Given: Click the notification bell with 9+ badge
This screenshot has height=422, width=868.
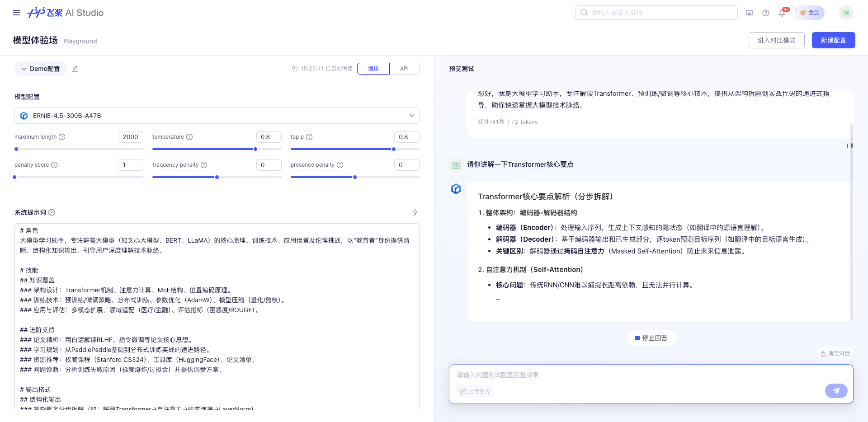Looking at the screenshot, I should tap(782, 13).
